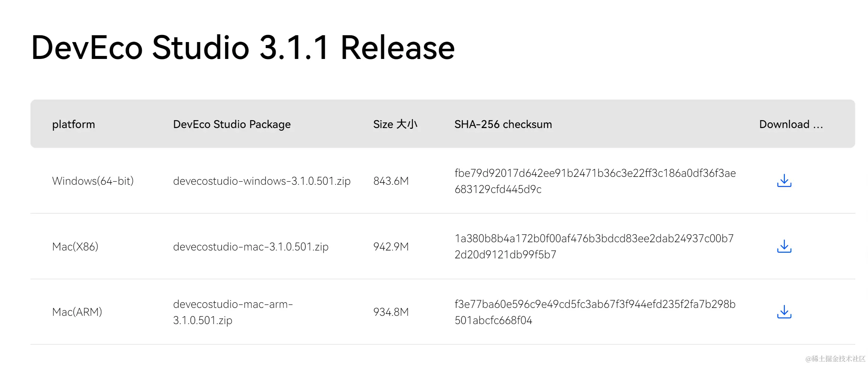Click the devecostudio-windows-3.1.0.501.zip filename
Image resolution: width=868 pixels, height=365 pixels.
[x=262, y=181]
